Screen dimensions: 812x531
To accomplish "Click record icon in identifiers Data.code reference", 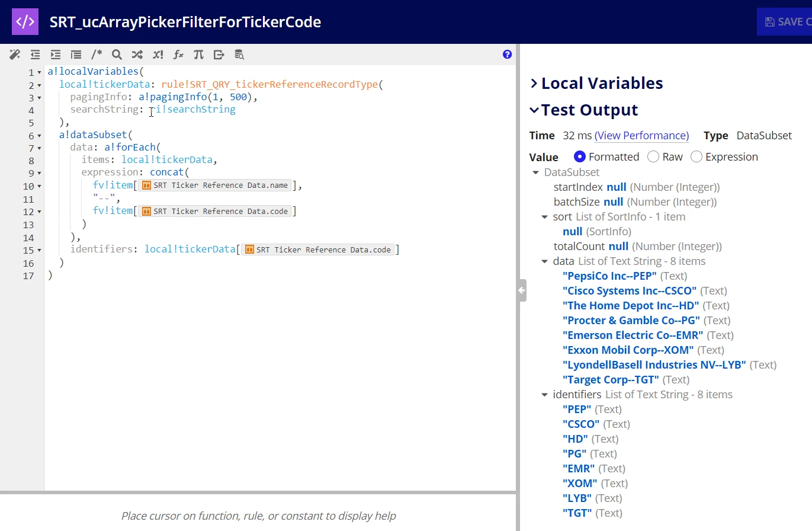I will tap(249, 249).
